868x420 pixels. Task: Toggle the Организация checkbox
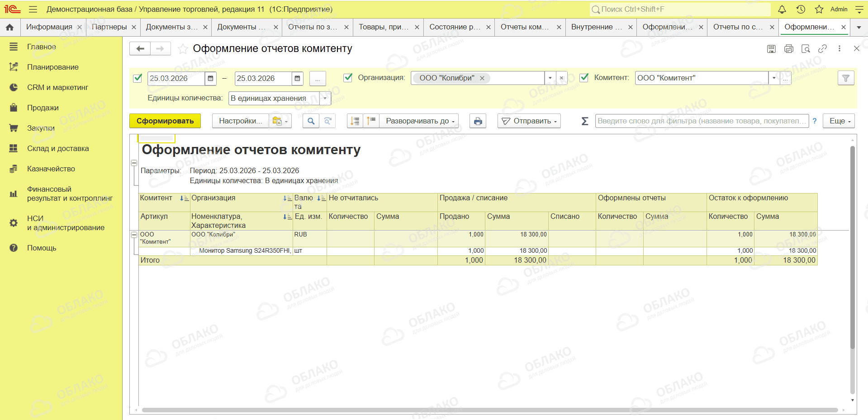(348, 78)
